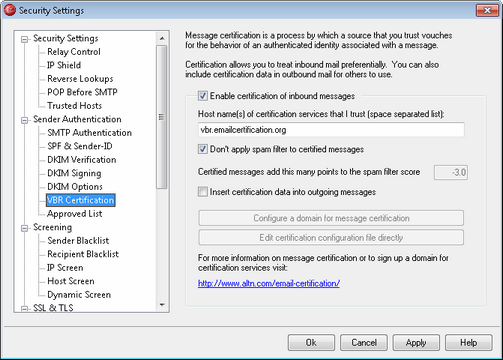Click the Help button
The height and width of the screenshot is (360, 503).
click(x=469, y=343)
